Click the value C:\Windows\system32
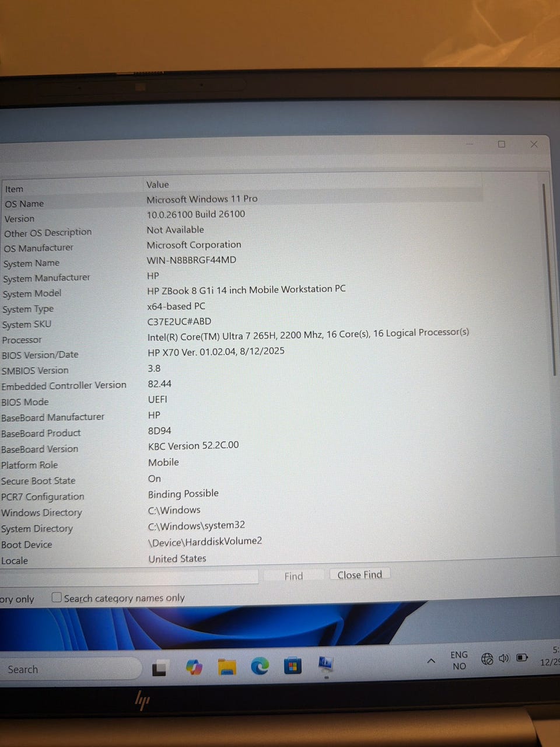This screenshot has height=747, width=560. point(196,525)
